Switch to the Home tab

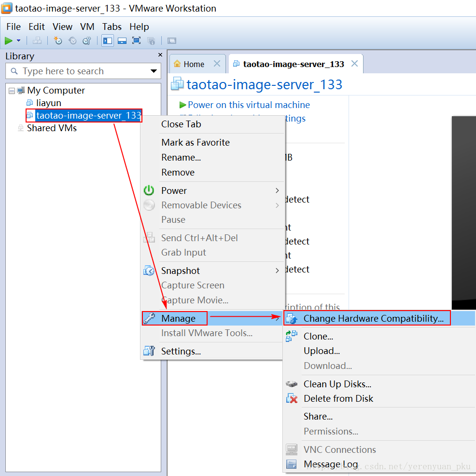click(194, 64)
